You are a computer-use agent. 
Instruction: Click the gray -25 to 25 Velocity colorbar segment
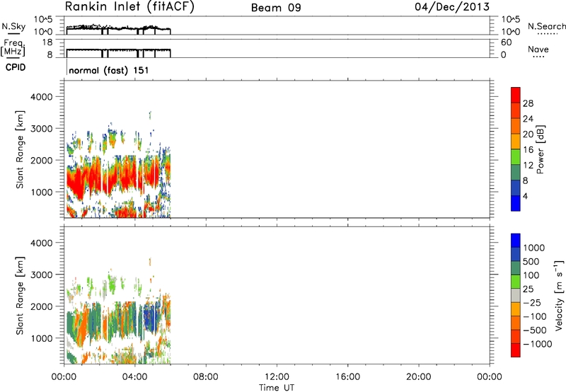(x=516, y=295)
